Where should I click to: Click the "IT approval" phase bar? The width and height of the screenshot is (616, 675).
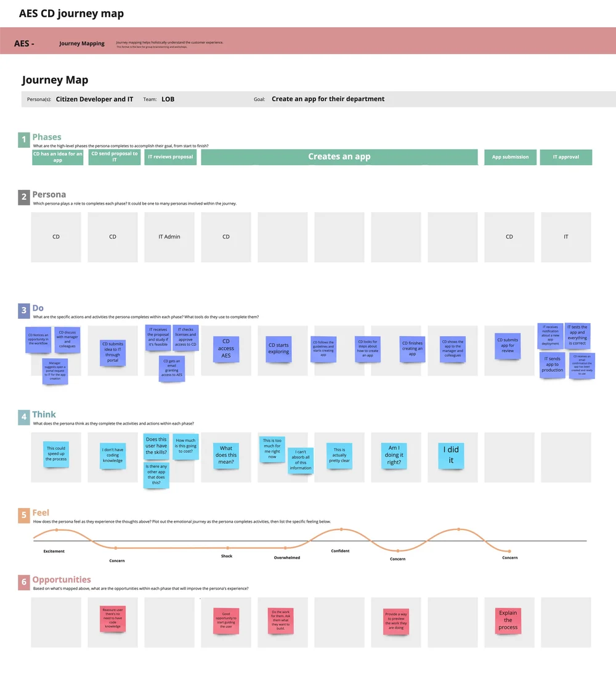pos(565,157)
